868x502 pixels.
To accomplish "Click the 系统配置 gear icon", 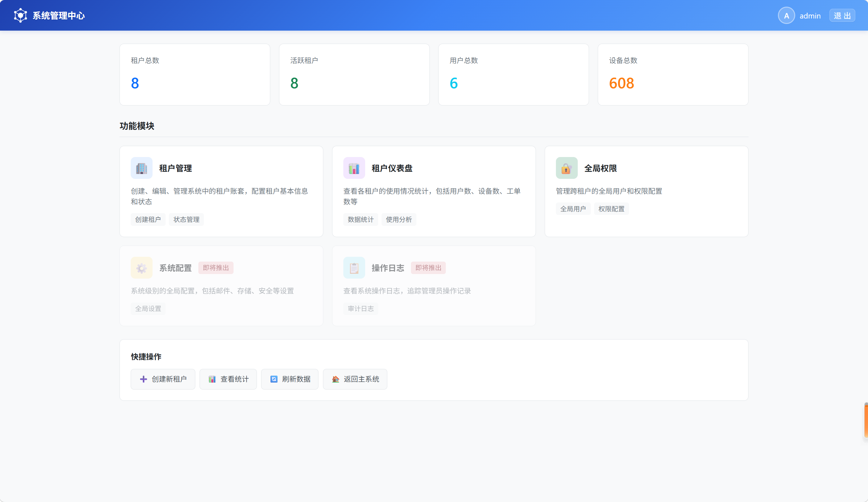I will click(142, 268).
